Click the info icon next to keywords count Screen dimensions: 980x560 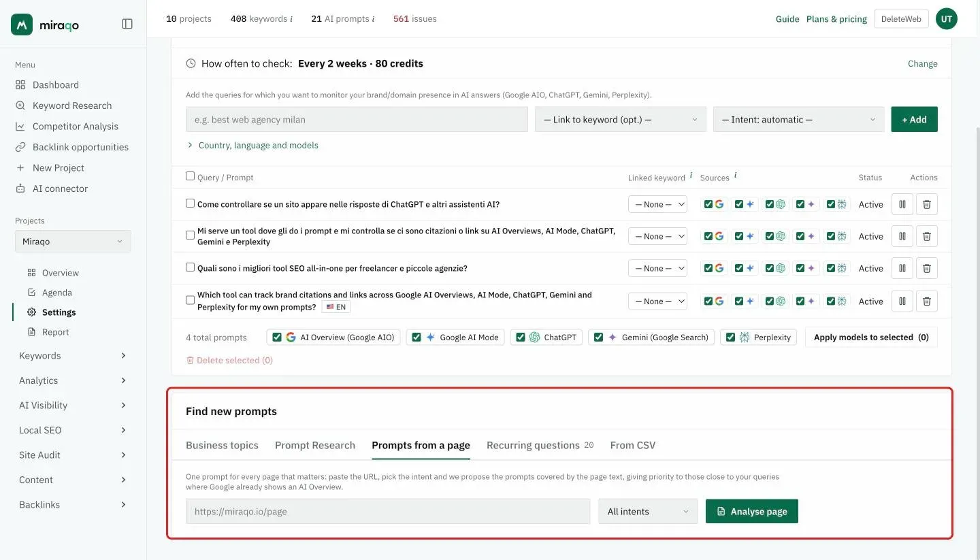pos(291,19)
